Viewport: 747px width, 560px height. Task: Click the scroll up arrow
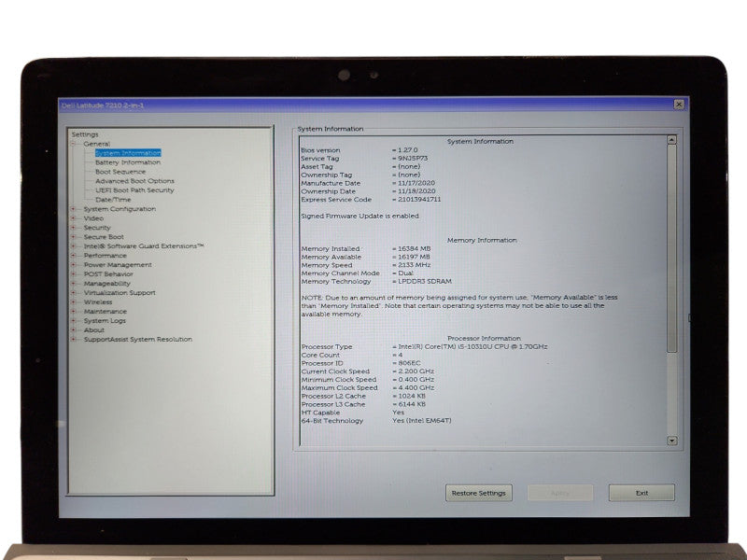(x=671, y=140)
